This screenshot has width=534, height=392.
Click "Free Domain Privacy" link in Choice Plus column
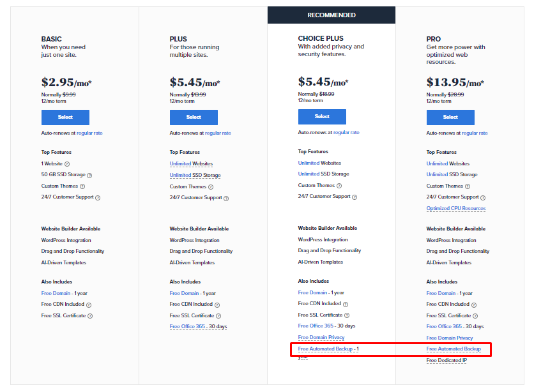click(321, 337)
